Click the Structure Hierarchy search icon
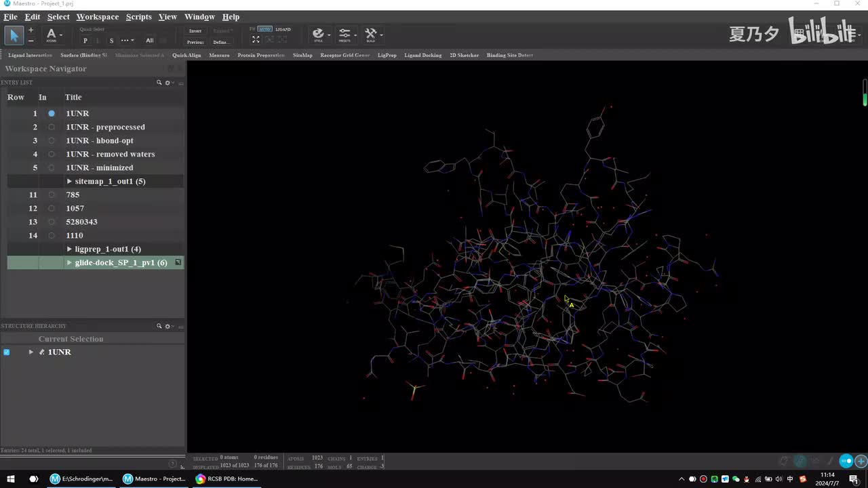Viewport: 868px width, 488px height. point(159,326)
